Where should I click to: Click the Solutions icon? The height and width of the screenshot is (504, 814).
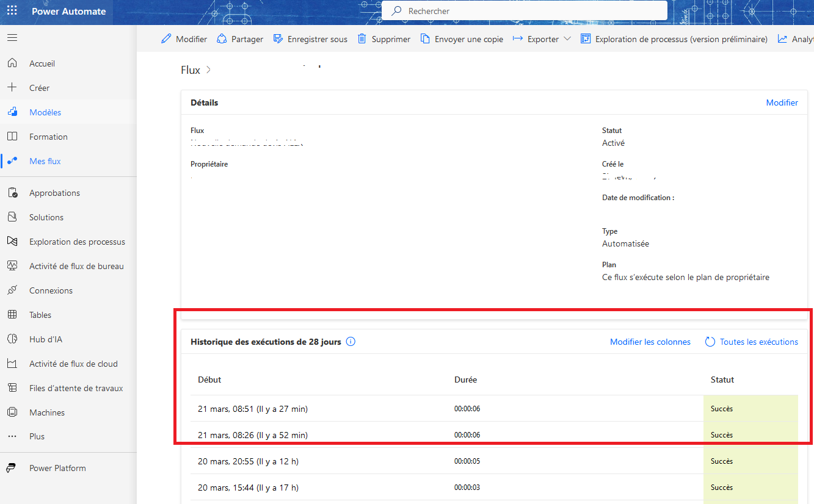pos(12,217)
